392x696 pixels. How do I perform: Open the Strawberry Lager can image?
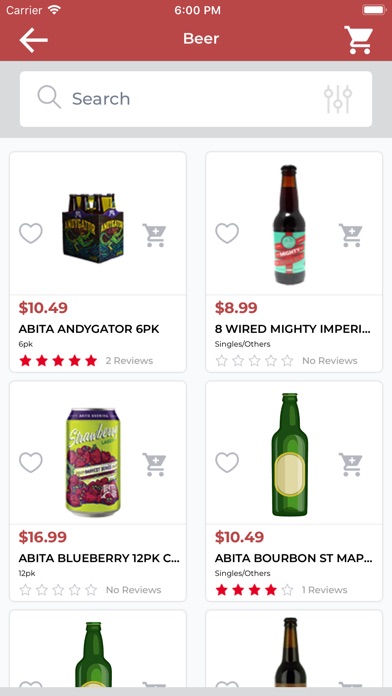pyautogui.click(x=93, y=463)
